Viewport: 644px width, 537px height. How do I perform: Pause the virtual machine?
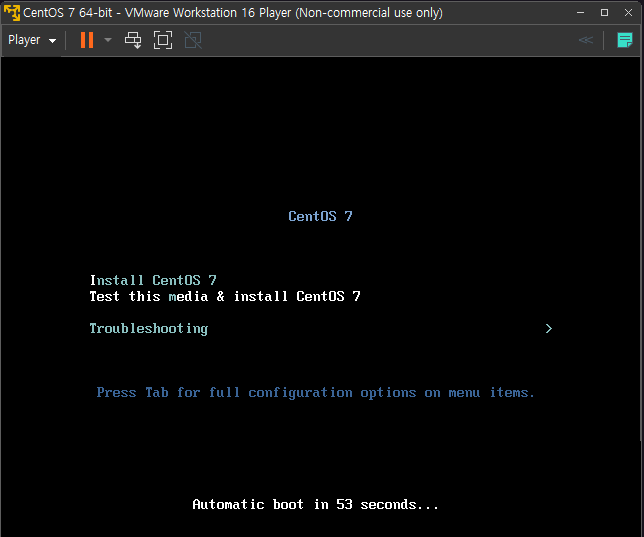87,40
